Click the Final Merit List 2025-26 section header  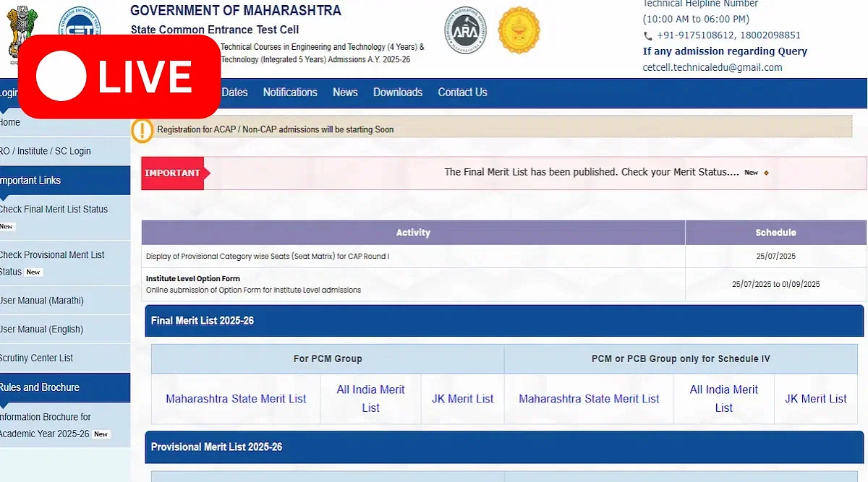[504, 321]
